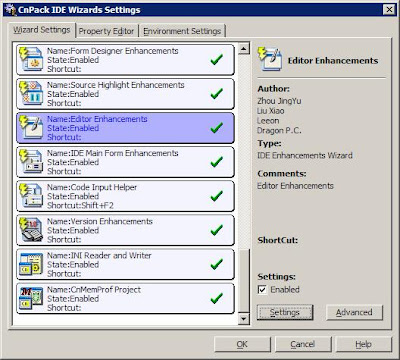The width and height of the screenshot is (400, 360).
Task: Click author name Zhou JingYu
Action: pyautogui.click(x=279, y=101)
